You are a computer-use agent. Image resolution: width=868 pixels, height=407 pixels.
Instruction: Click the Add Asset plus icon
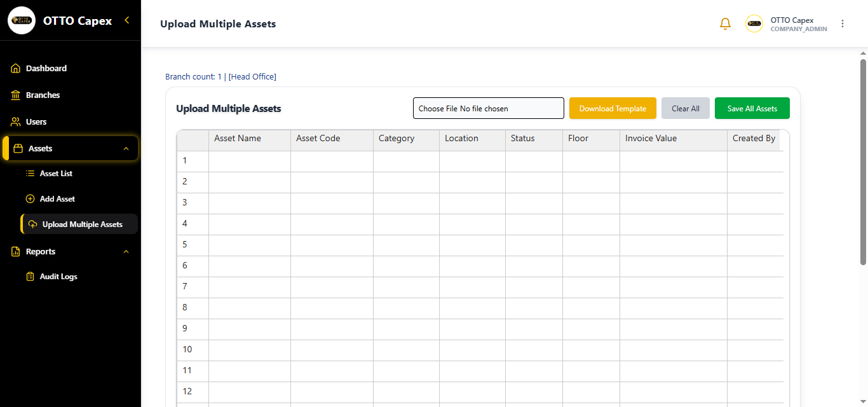29,198
